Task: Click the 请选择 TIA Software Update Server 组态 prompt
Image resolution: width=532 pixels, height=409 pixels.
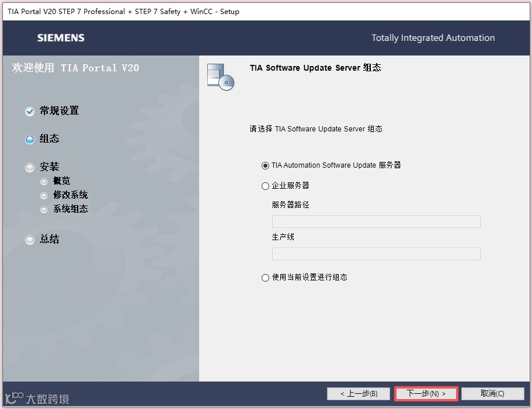Action: (316, 129)
